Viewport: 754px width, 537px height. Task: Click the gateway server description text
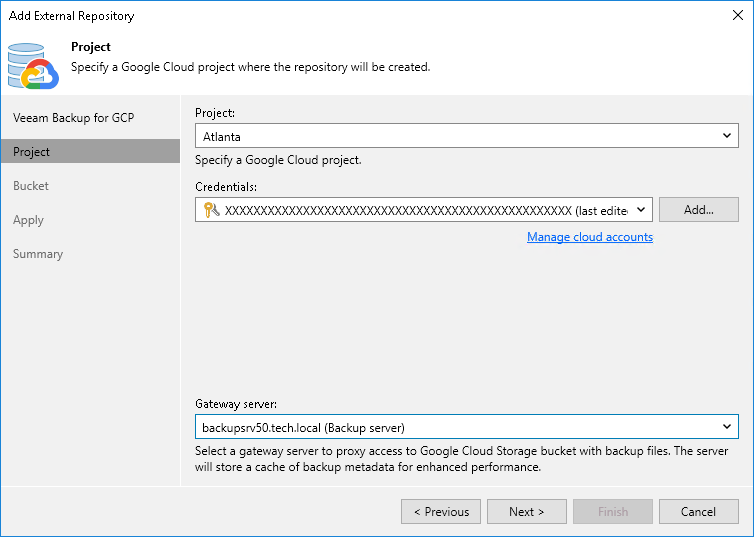point(462,459)
